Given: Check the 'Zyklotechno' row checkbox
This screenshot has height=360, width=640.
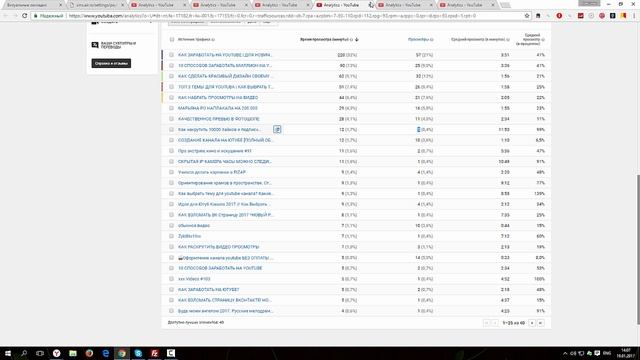Looking at the screenshot, I should point(171,236).
